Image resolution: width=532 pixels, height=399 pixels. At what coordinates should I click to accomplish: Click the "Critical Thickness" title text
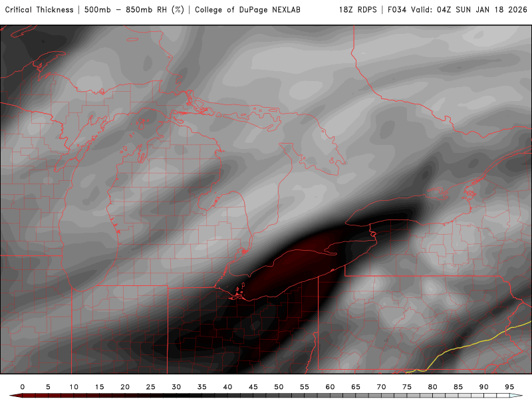click(x=39, y=9)
